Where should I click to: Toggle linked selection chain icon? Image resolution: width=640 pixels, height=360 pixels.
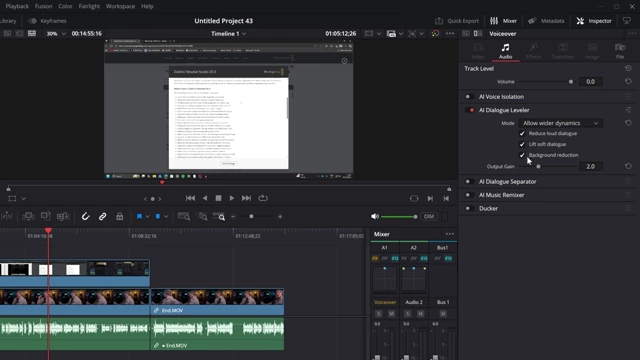pos(102,217)
